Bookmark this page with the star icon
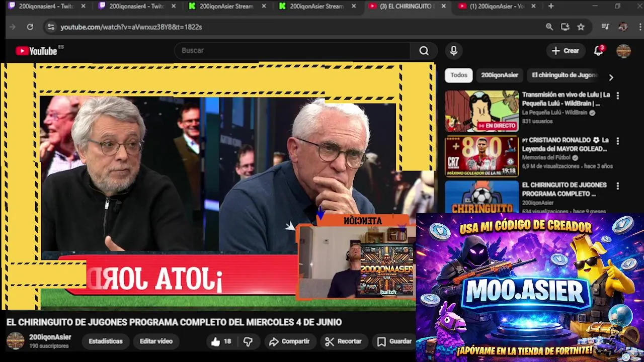The height and width of the screenshot is (362, 644). click(581, 27)
